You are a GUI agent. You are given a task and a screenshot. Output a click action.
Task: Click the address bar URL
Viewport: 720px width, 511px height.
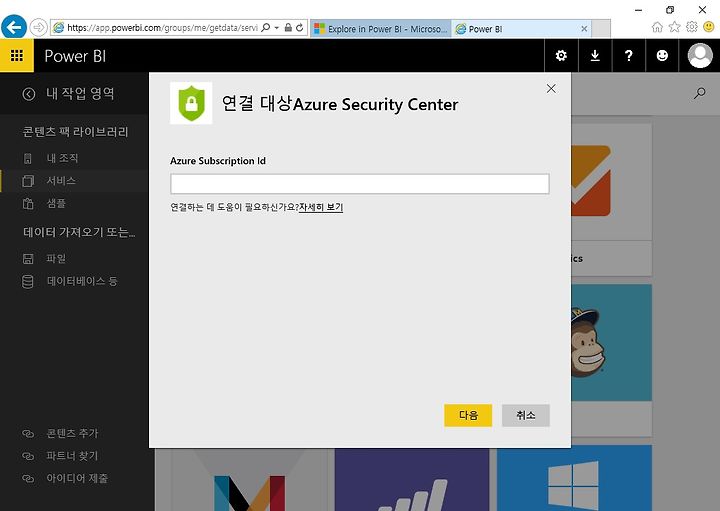tap(162, 28)
